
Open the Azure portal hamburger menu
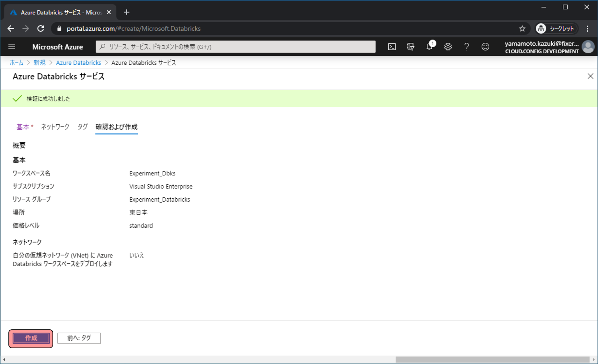click(12, 47)
